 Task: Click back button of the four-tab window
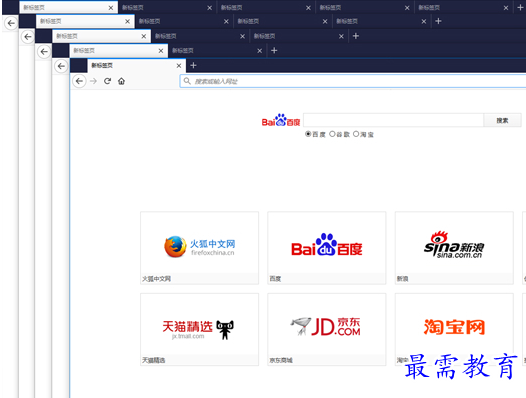[x=28, y=37]
